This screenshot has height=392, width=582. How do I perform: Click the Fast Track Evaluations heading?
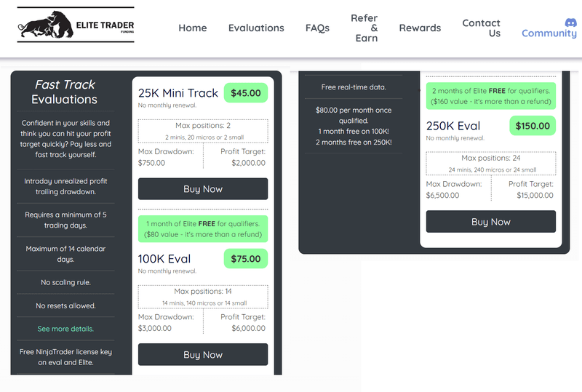coord(65,92)
